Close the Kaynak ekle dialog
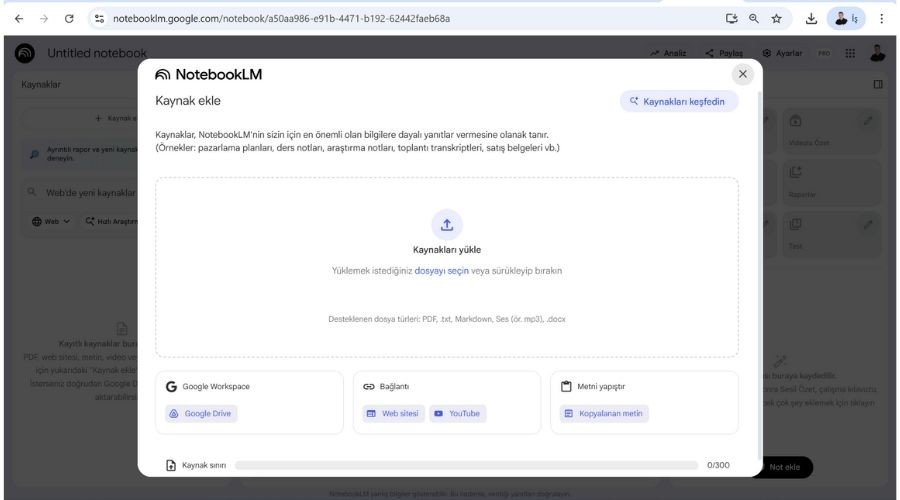This screenshot has height=500, width=900. pyautogui.click(x=742, y=74)
